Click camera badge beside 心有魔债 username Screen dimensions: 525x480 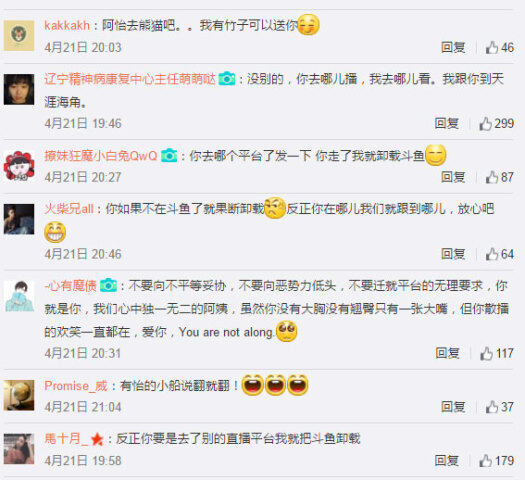tap(108, 286)
